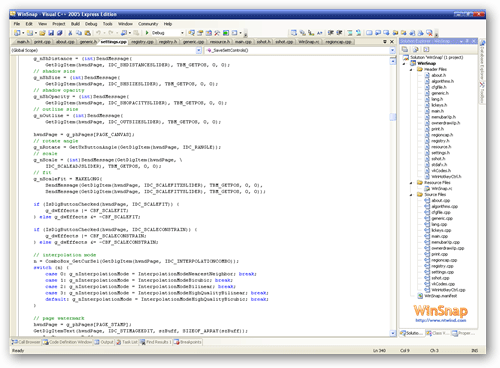The width and height of the screenshot is (500, 368).
Task: Start debugging with the green play arrow
Action: [x=147, y=33]
